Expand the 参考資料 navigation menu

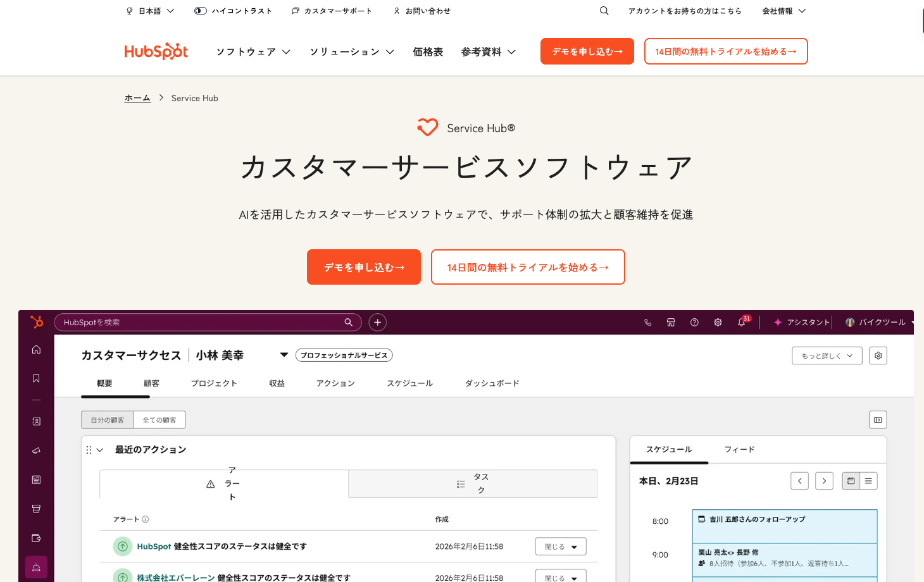489,52
